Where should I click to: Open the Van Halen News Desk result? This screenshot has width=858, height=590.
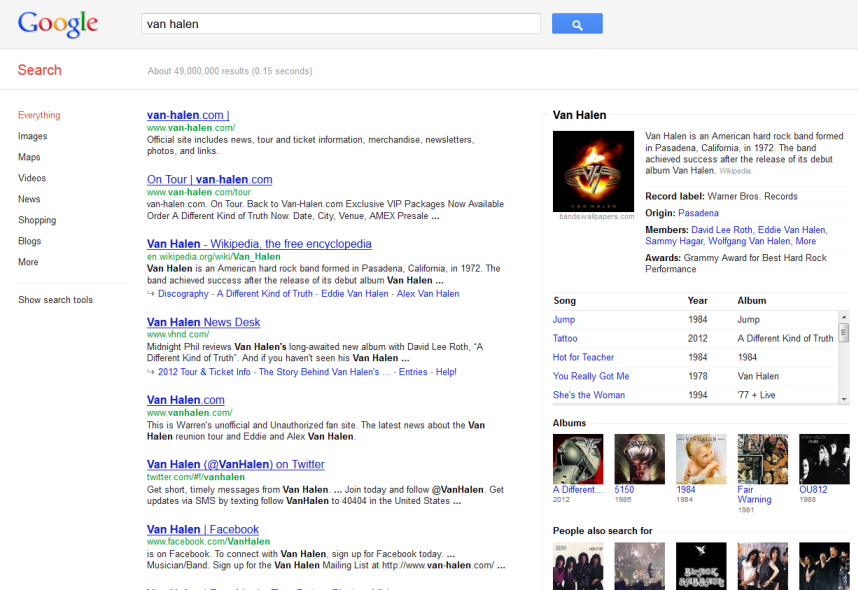[x=203, y=322]
